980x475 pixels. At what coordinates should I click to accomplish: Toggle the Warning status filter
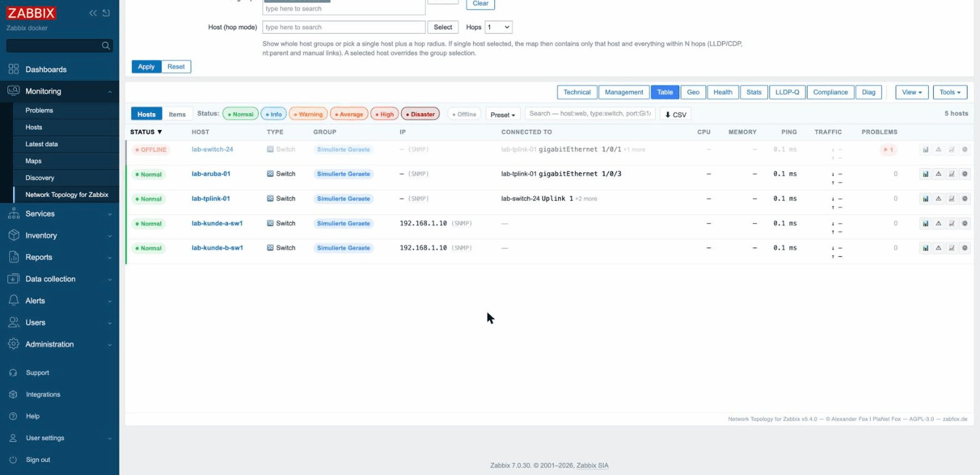308,114
